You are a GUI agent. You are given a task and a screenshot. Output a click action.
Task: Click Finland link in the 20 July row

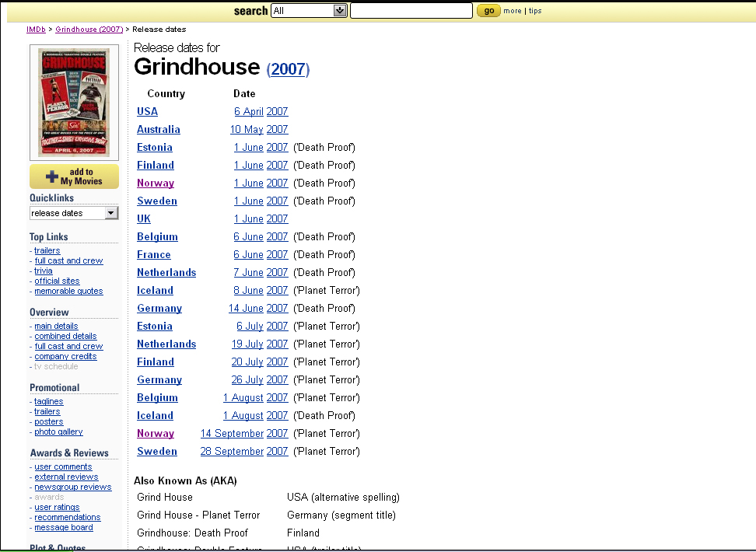(156, 362)
